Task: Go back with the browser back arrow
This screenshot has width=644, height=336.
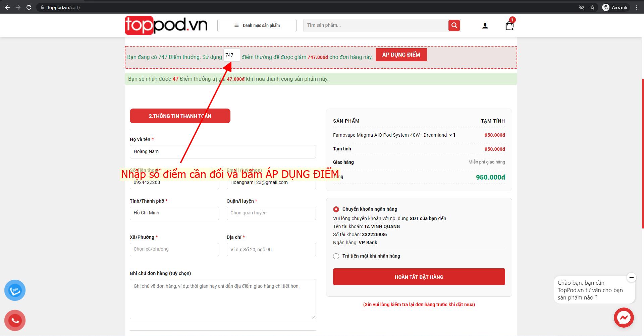Action: click(x=7, y=7)
